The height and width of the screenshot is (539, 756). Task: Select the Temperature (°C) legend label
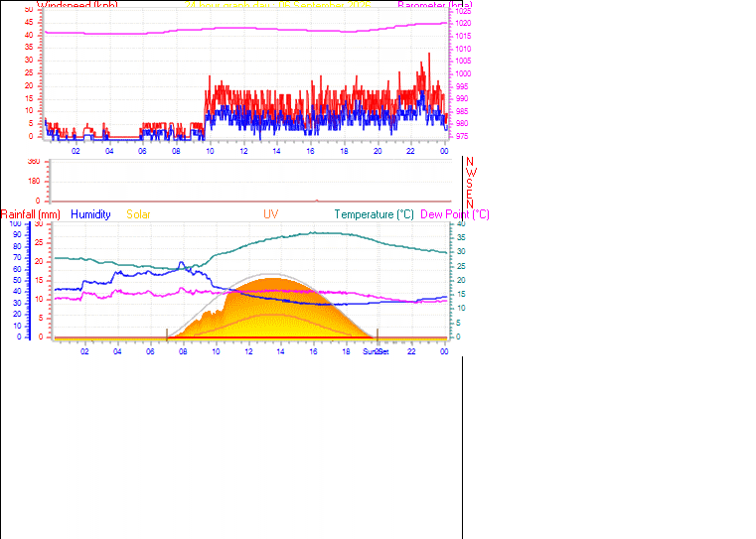[x=375, y=214]
